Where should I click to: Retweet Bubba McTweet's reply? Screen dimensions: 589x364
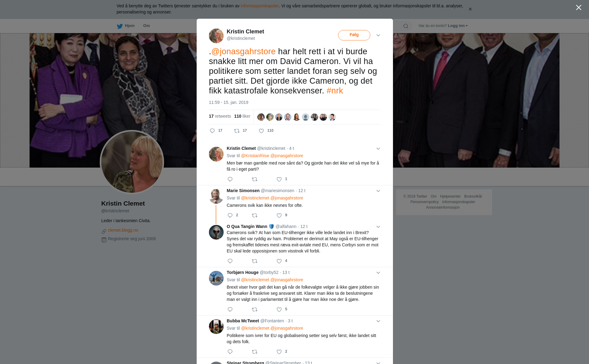tap(255, 352)
